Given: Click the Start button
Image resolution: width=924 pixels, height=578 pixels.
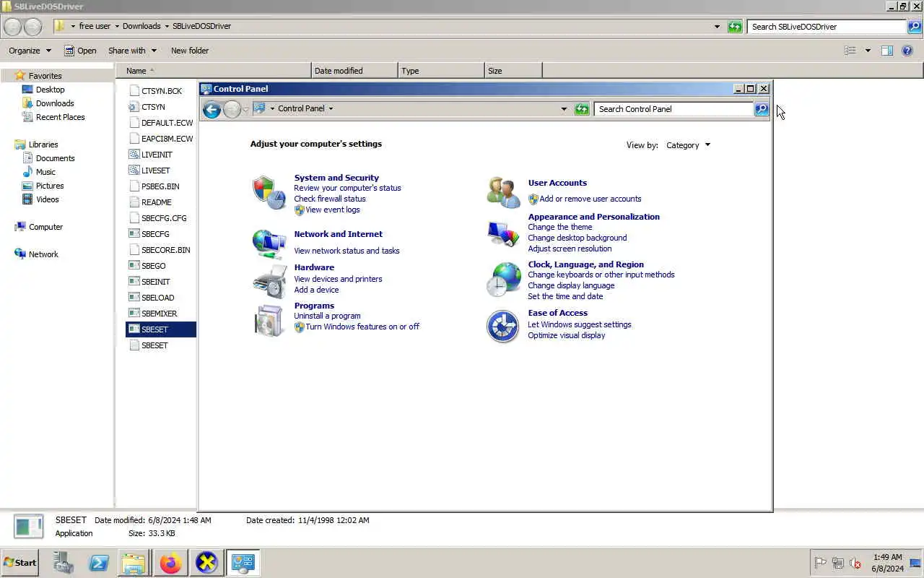Looking at the screenshot, I should point(20,563).
